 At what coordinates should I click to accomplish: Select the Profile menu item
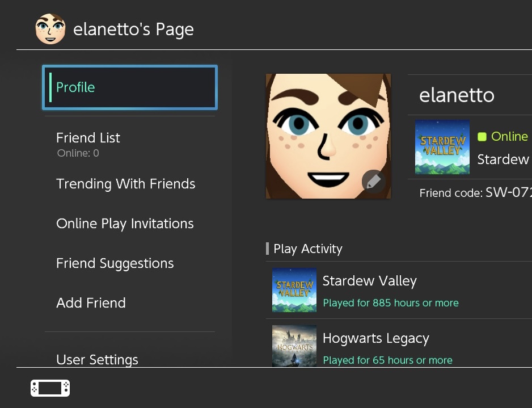pyautogui.click(x=130, y=87)
